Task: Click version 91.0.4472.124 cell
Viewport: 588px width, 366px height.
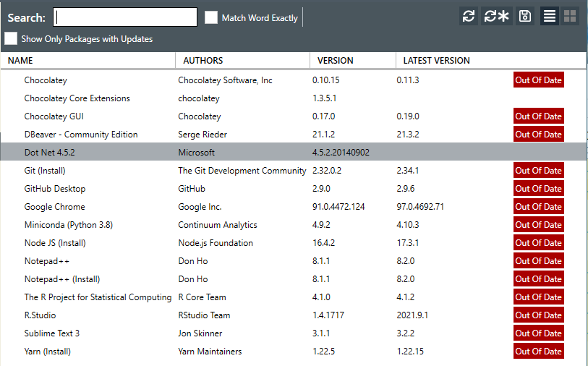Action: tap(338, 207)
